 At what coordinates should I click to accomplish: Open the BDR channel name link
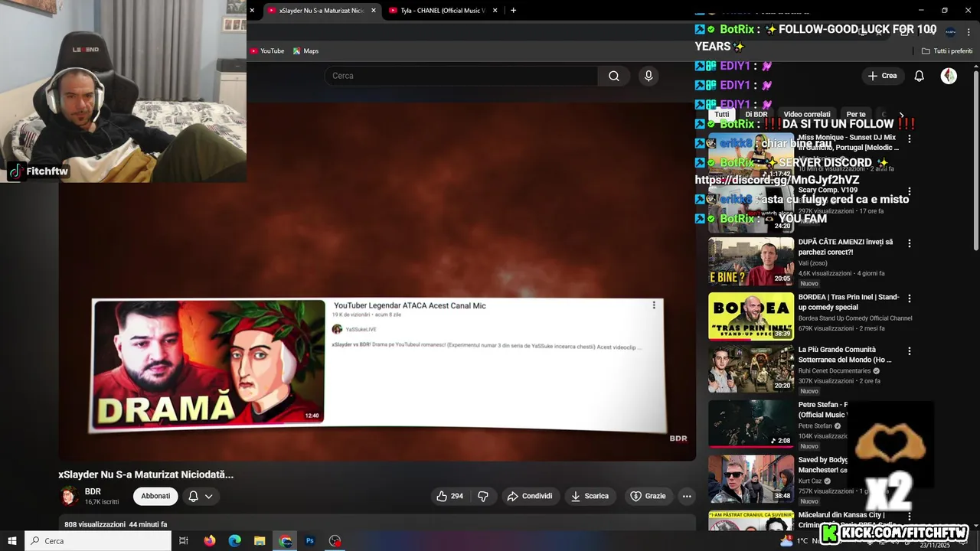[x=93, y=491]
